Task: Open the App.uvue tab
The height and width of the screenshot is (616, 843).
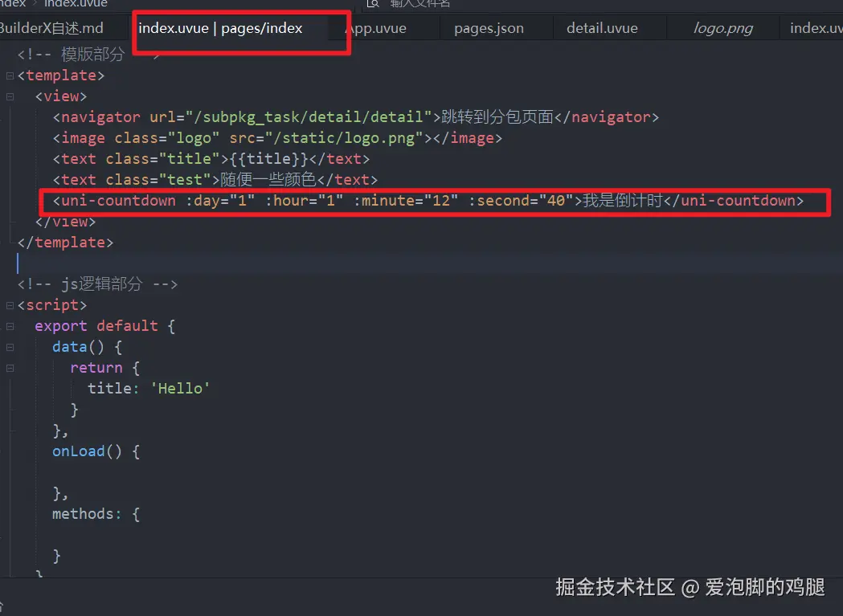Action: point(376,28)
